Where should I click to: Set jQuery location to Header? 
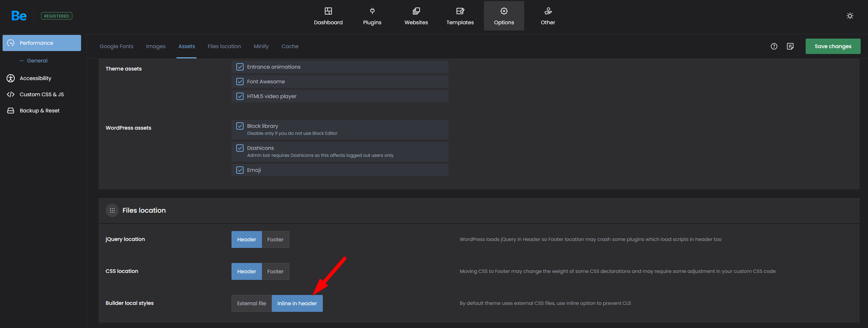tap(247, 239)
